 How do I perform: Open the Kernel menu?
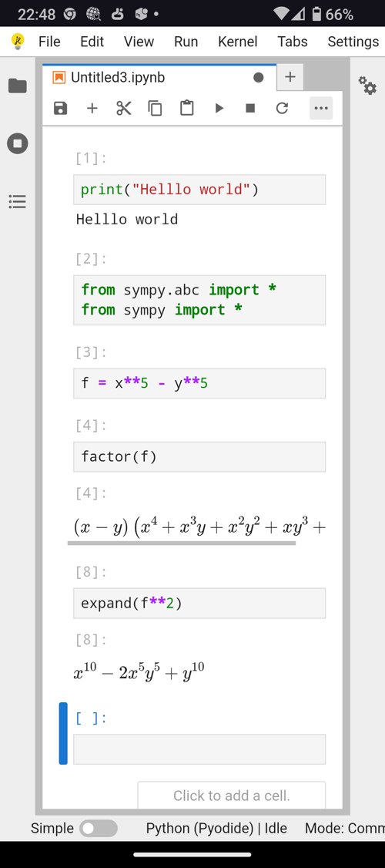[238, 42]
